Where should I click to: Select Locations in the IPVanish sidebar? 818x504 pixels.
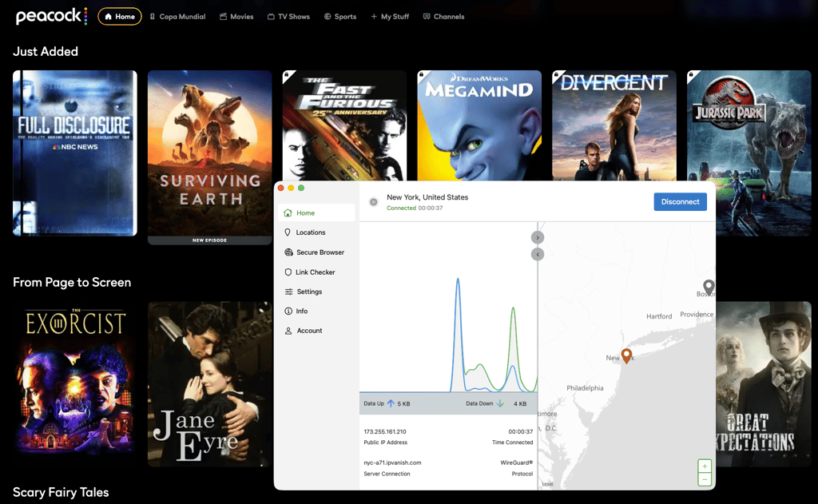click(316, 232)
